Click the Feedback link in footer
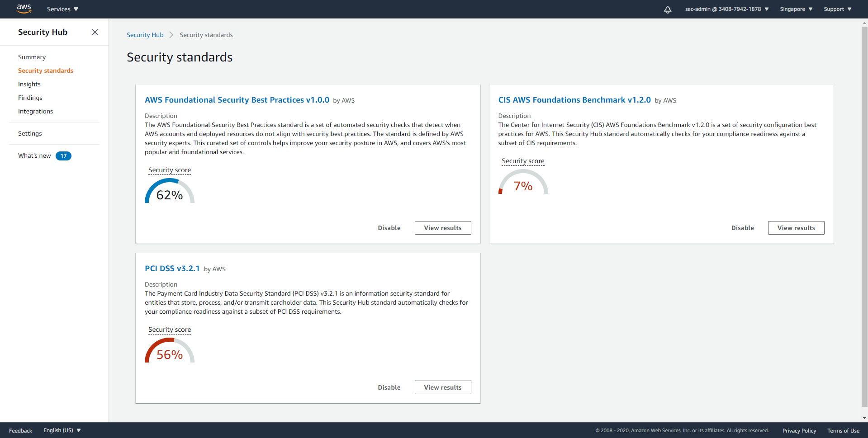868x438 pixels. click(20, 430)
